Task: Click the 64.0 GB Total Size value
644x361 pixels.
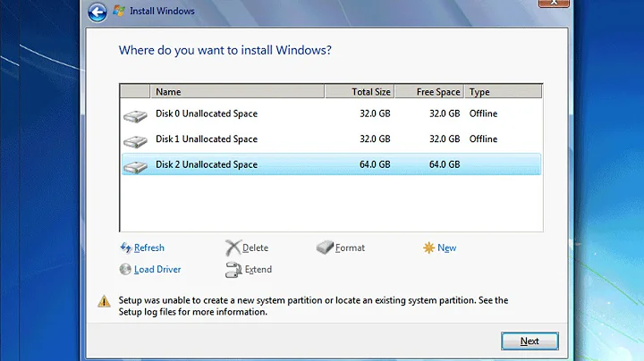Action: tap(375, 164)
